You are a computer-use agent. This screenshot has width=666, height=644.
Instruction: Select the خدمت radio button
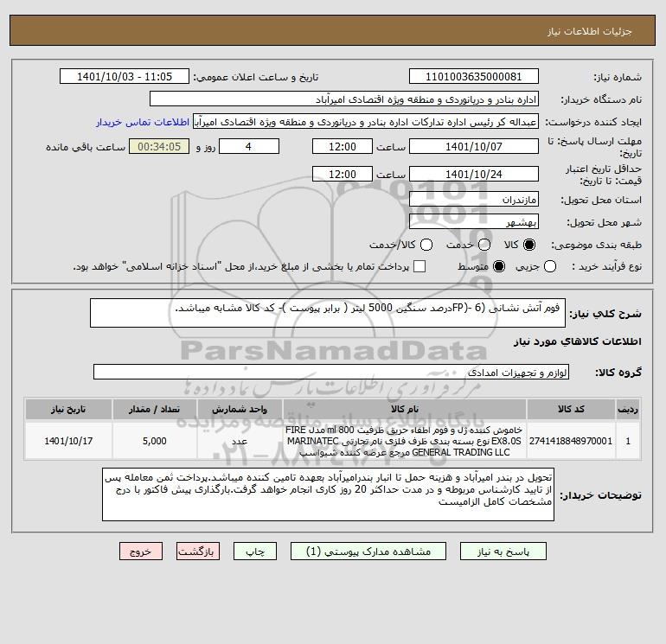484,245
